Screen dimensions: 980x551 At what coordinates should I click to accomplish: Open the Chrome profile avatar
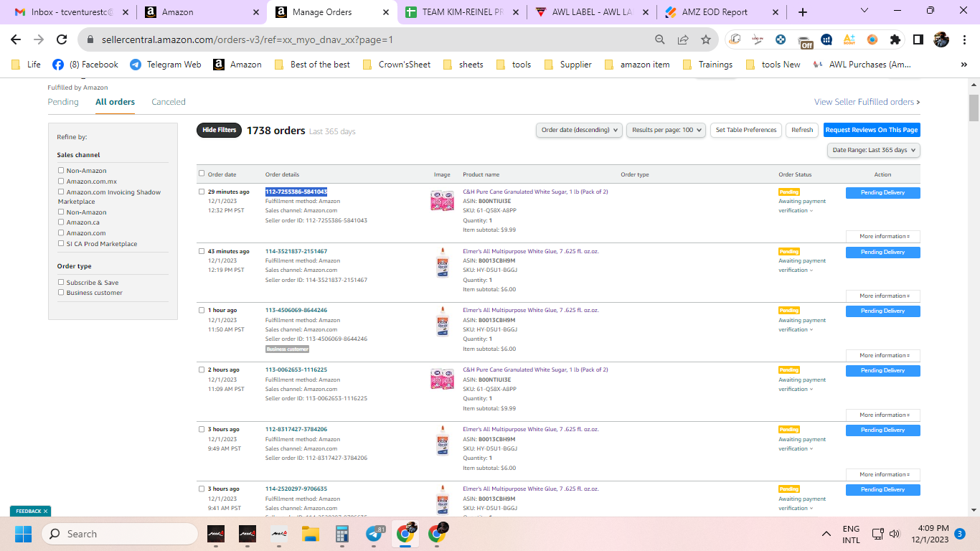[x=941, y=40]
